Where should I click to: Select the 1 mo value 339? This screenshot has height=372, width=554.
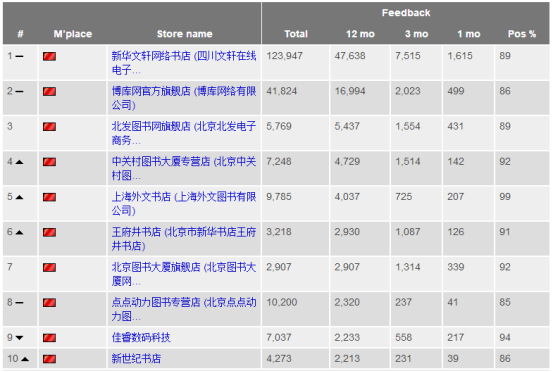[x=455, y=267]
